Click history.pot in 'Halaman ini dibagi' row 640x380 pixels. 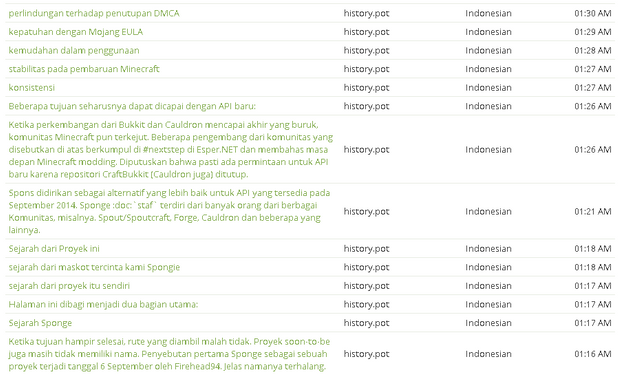click(366, 304)
